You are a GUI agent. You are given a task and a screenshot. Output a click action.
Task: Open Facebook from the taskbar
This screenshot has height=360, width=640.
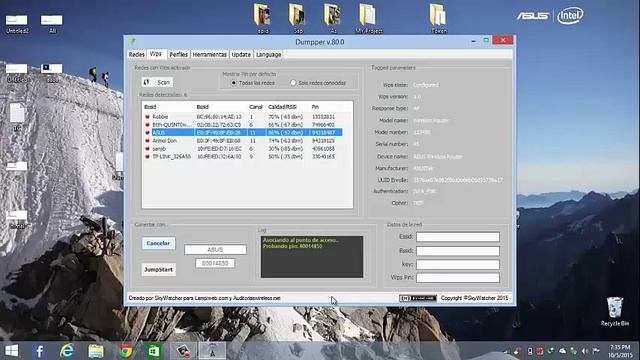tap(39, 351)
